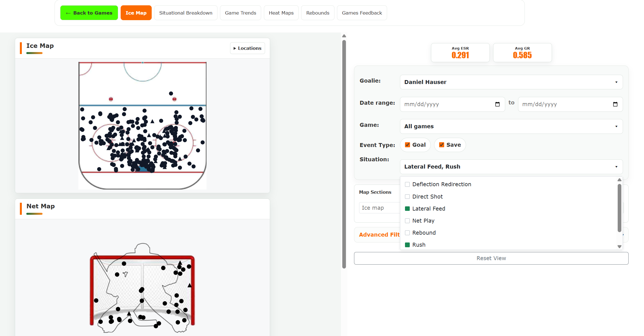Expand the Locations disclosure
The width and height of the screenshot is (644, 336).
tap(247, 48)
